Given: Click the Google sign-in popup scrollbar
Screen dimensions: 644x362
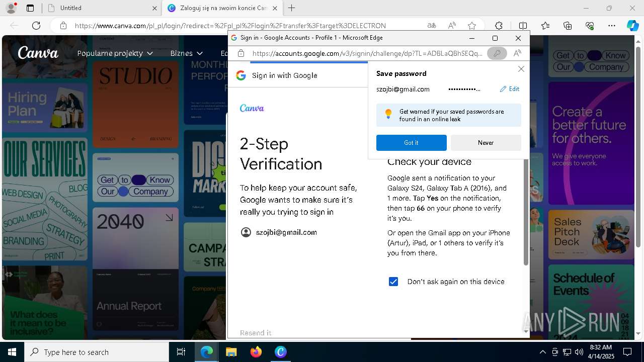Looking at the screenshot, I should (x=526, y=211).
